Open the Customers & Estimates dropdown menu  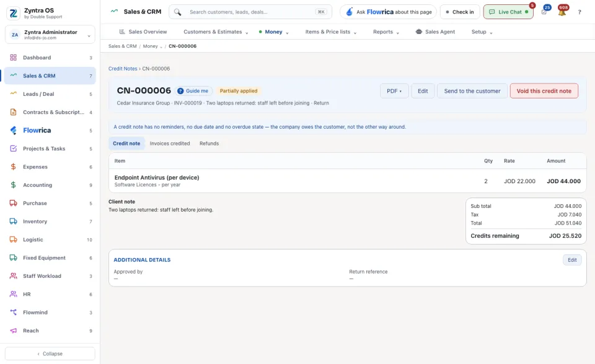click(216, 32)
